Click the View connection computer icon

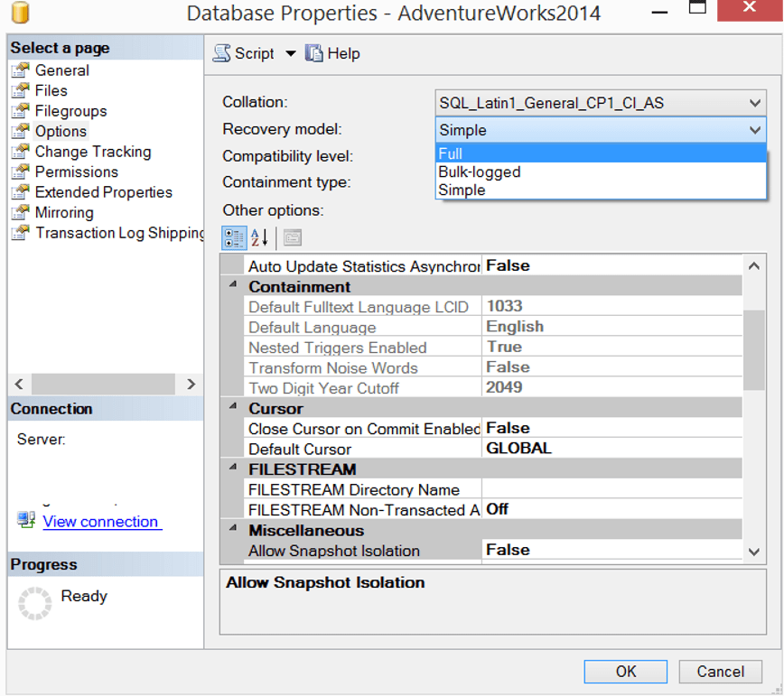pyautogui.click(x=26, y=520)
